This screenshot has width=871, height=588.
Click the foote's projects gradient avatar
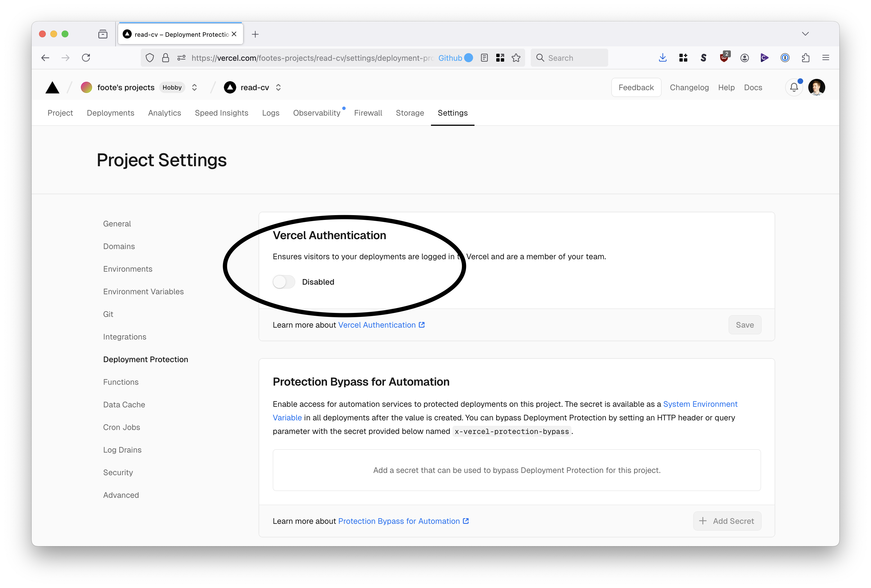[x=86, y=87]
